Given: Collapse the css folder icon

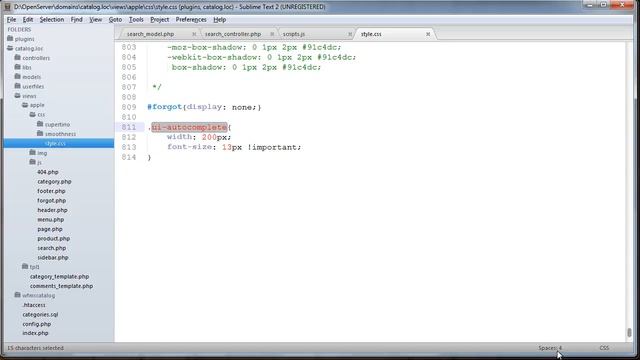Looking at the screenshot, I should 33,114.
